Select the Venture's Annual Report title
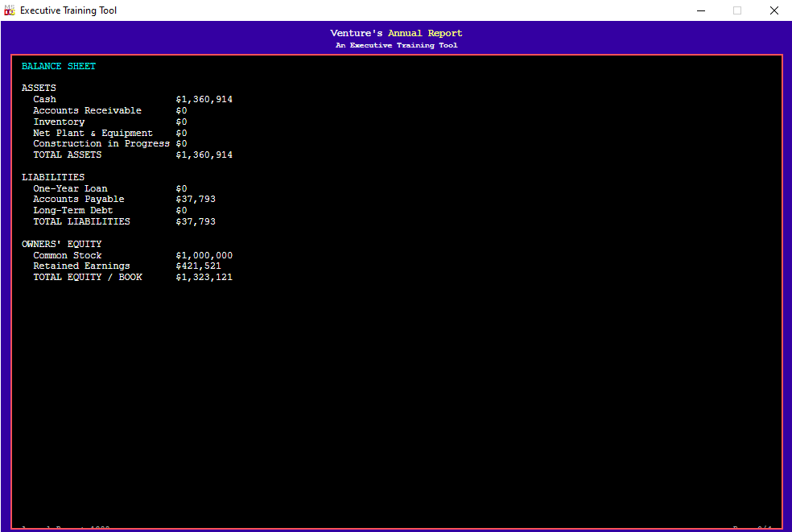 396,33
